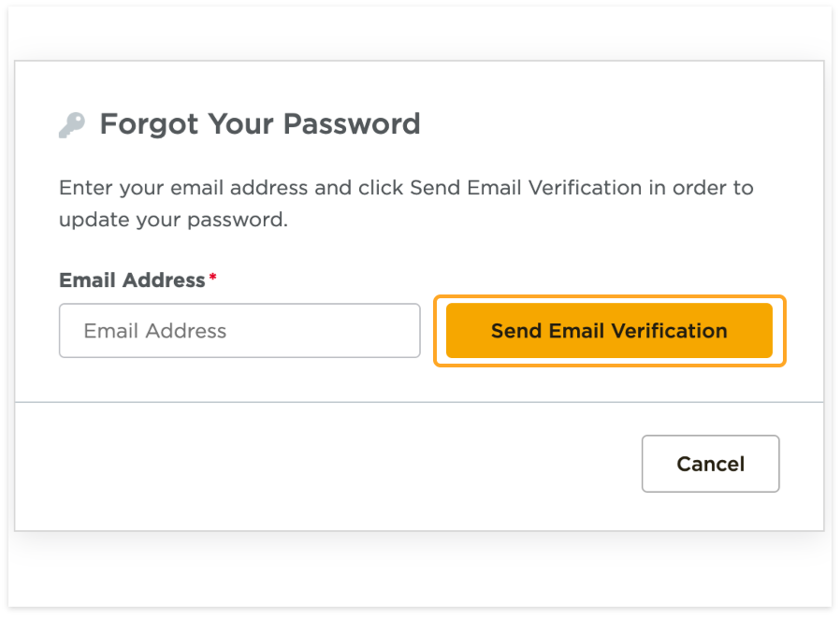Screen dimensions: 840x617
Task: Click the Forgot Your Password heading
Action: (261, 123)
